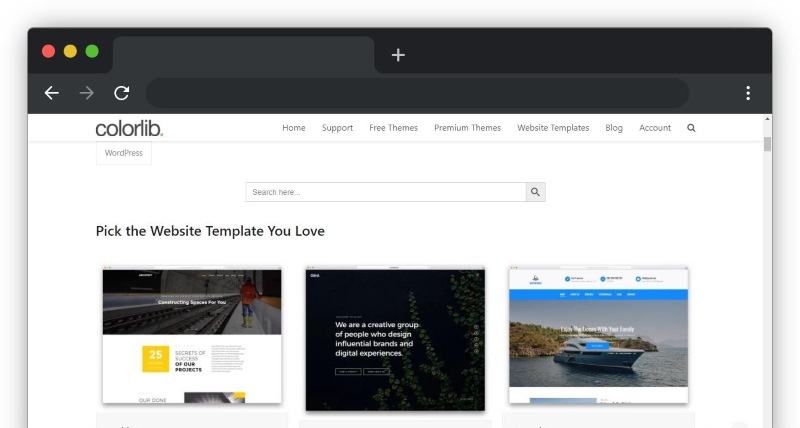This screenshot has width=800, height=428.
Task: Open Website Templates in the navigation
Action: pos(553,128)
